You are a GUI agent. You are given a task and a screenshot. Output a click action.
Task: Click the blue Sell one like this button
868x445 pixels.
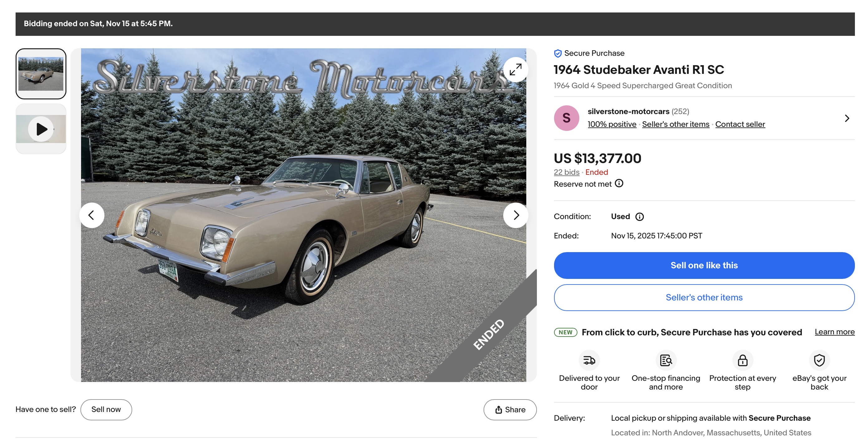click(704, 266)
